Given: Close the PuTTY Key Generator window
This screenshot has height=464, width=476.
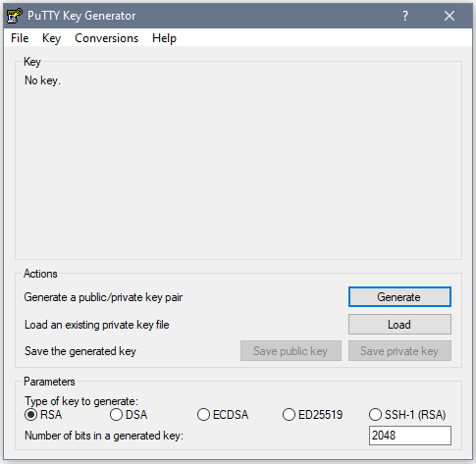Looking at the screenshot, I should pyautogui.click(x=450, y=16).
